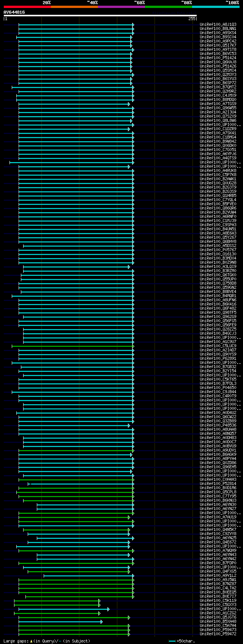243x644 pixels.
Task: Select hit label UniRef100_Q0UG28
Action: click(218, 183)
